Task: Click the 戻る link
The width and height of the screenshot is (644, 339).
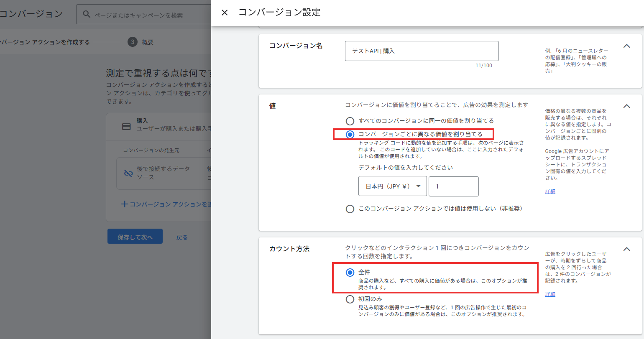Action: click(182, 237)
